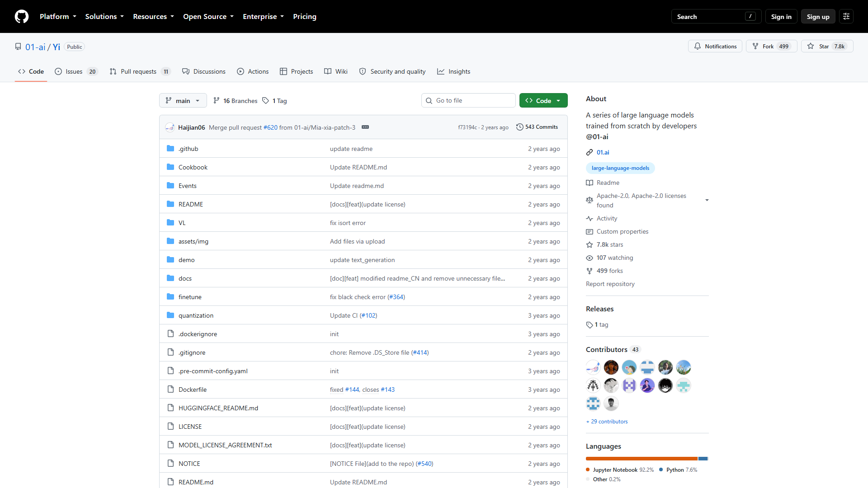Expand the Enterprise menu
This screenshot has height=488, width=868.
click(x=263, y=17)
